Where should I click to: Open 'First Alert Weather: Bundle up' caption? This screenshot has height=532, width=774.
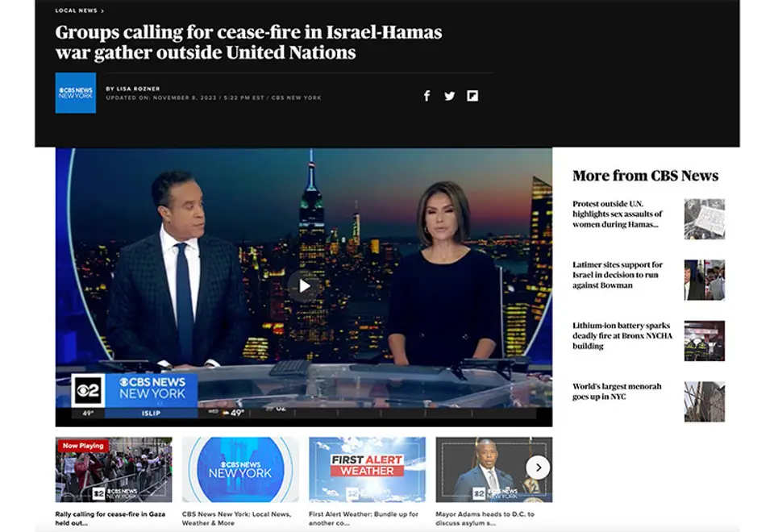pos(364,518)
